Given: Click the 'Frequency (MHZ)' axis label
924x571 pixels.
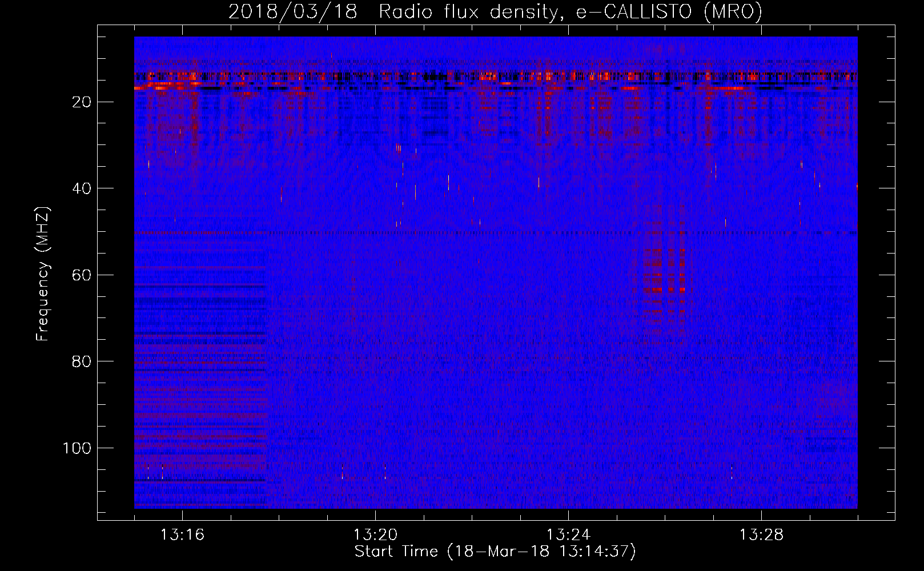Looking at the screenshot, I should tap(43, 274).
